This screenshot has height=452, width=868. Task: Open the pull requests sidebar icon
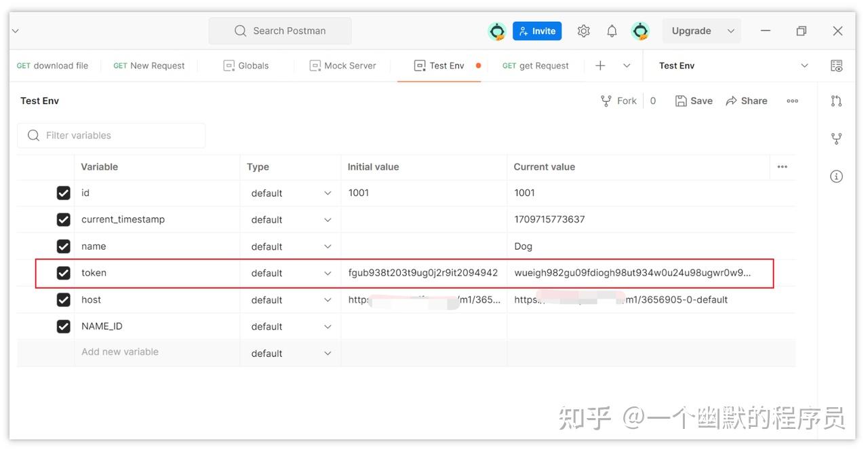836,100
